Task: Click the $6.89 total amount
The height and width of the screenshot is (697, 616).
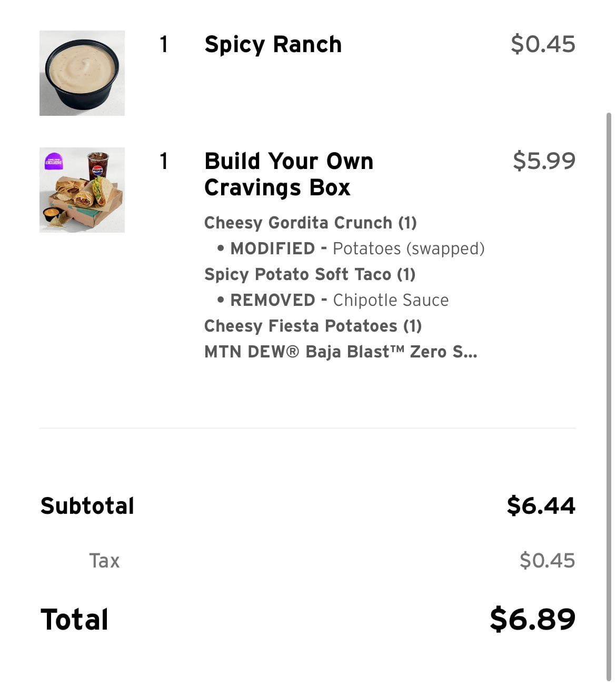Action: point(532,619)
